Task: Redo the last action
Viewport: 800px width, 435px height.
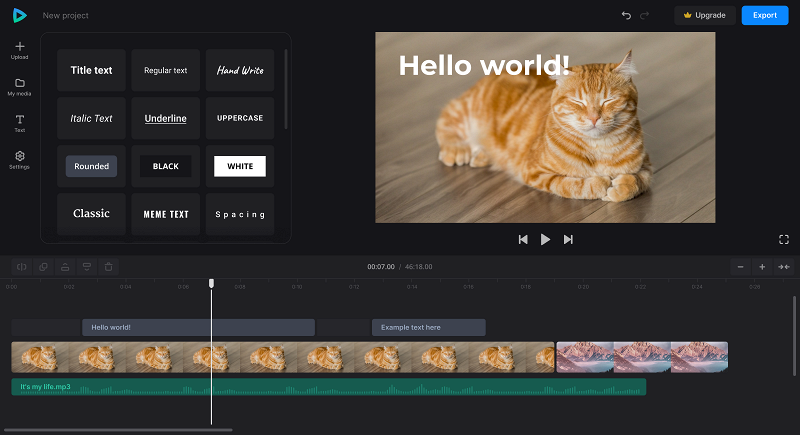Action: click(644, 15)
